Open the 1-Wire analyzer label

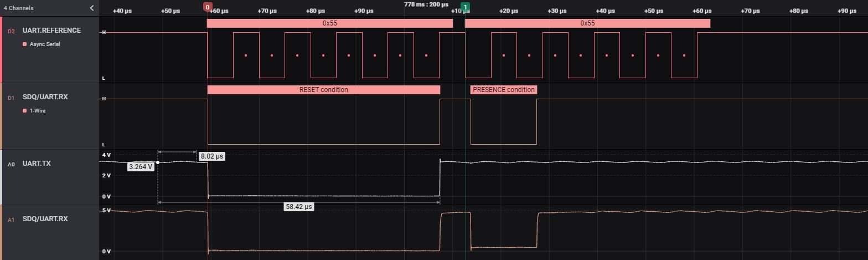(x=38, y=111)
